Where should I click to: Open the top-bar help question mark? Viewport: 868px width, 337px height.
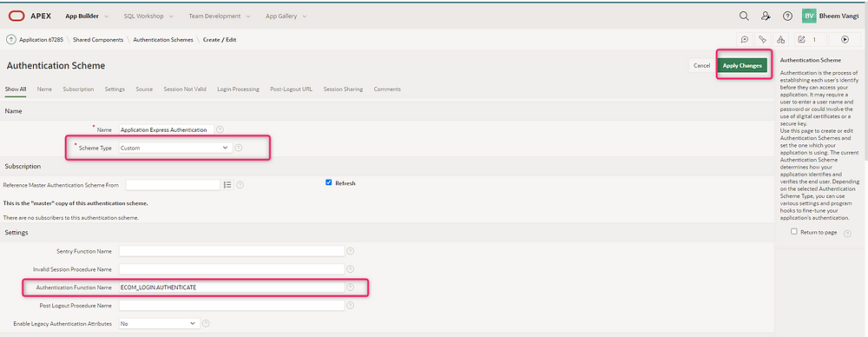[x=787, y=17]
